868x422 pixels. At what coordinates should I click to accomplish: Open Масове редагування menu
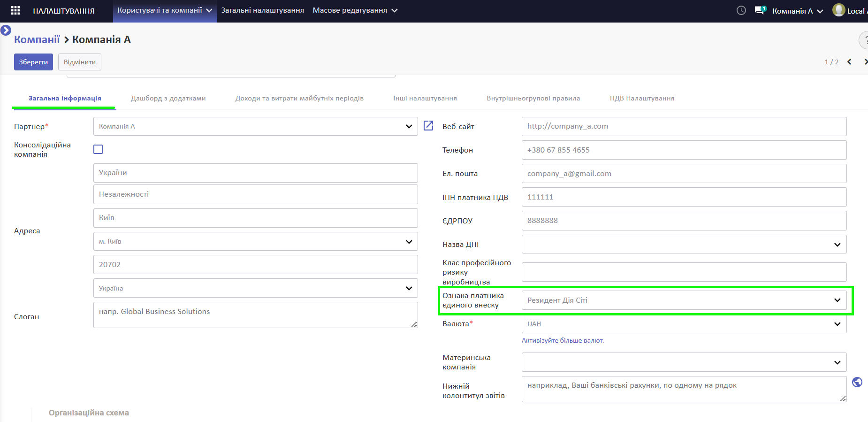click(355, 10)
